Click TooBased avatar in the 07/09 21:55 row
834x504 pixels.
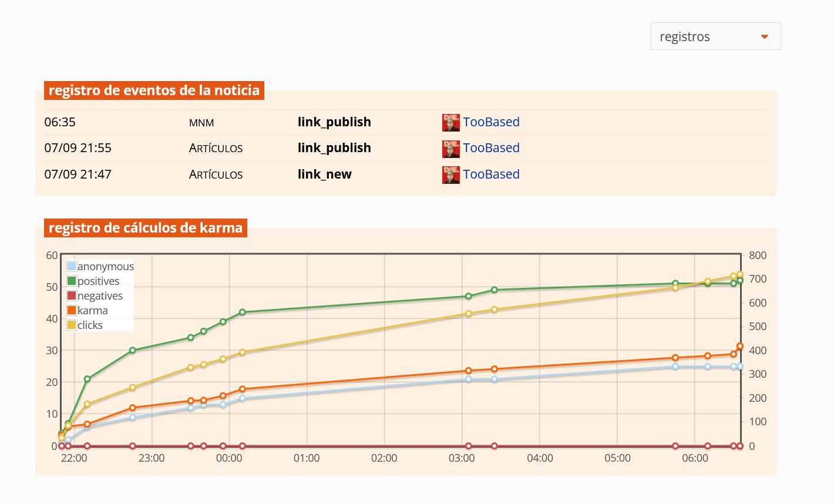click(x=450, y=149)
